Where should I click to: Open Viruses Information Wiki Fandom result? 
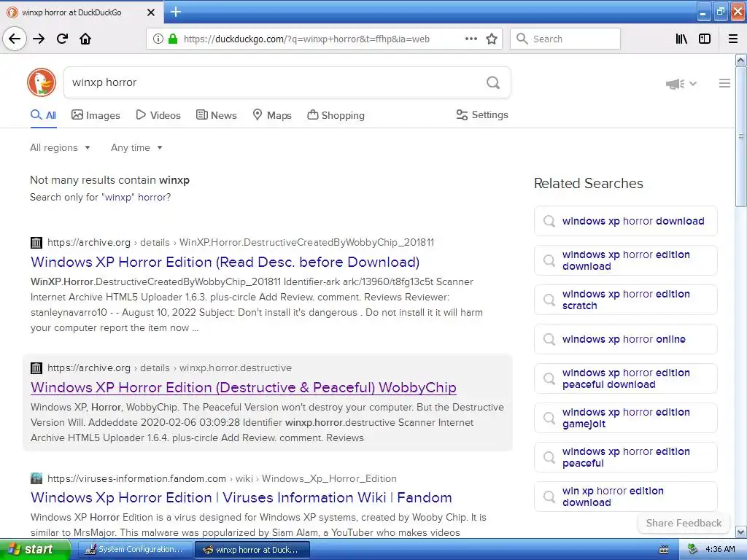[x=241, y=497]
